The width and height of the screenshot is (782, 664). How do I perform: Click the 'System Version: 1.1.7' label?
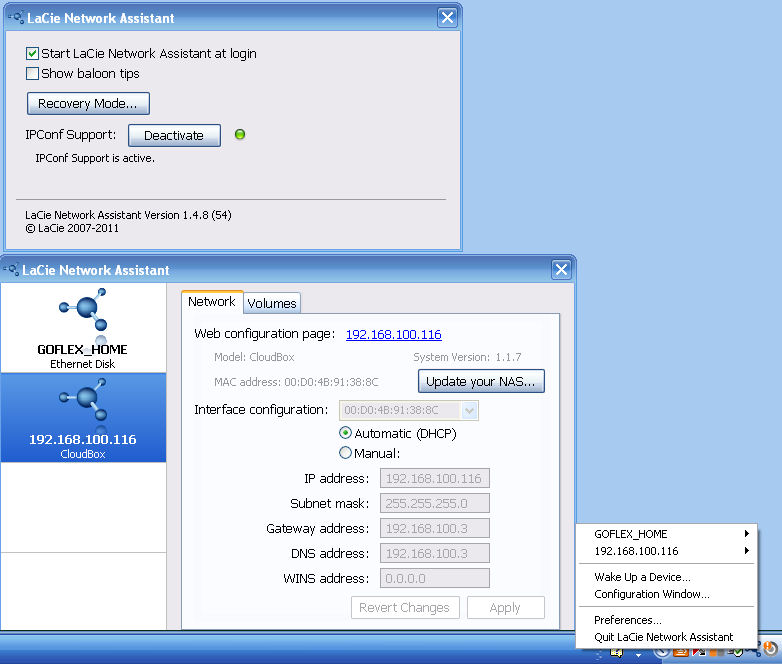coord(467,357)
